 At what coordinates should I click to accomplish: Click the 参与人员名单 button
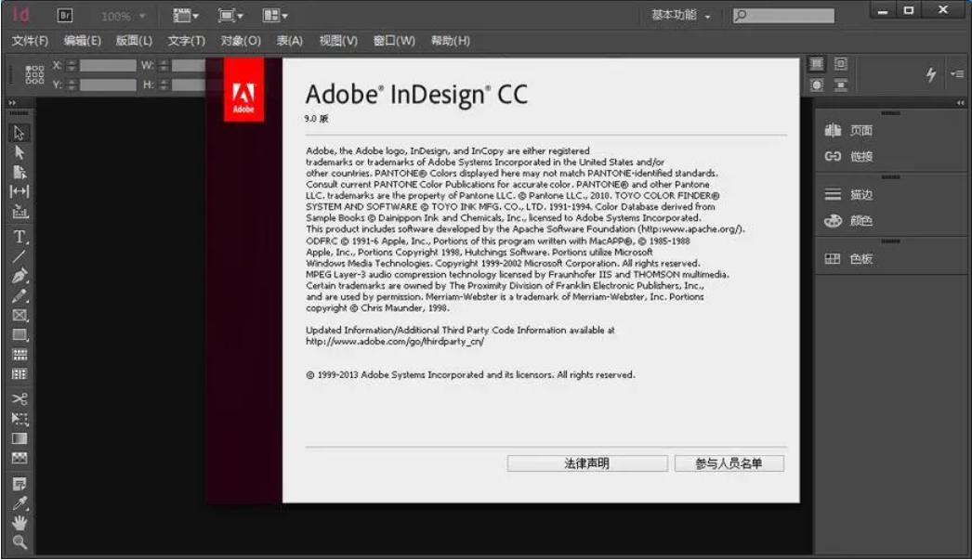[731, 463]
